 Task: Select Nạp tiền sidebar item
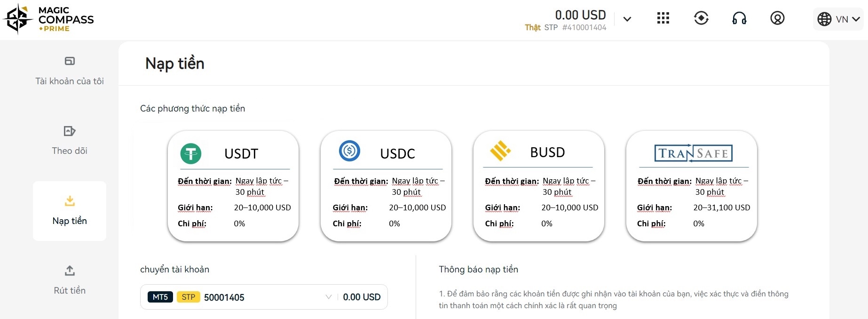[70, 211]
